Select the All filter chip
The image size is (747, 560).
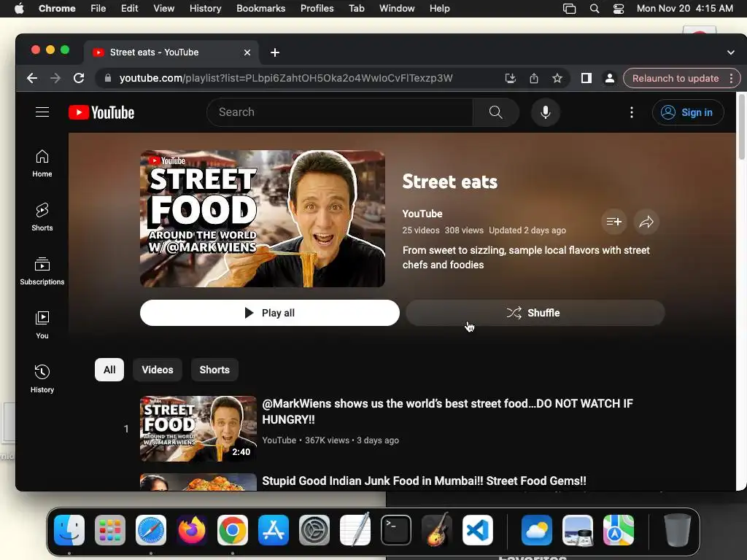coord(109,370)
